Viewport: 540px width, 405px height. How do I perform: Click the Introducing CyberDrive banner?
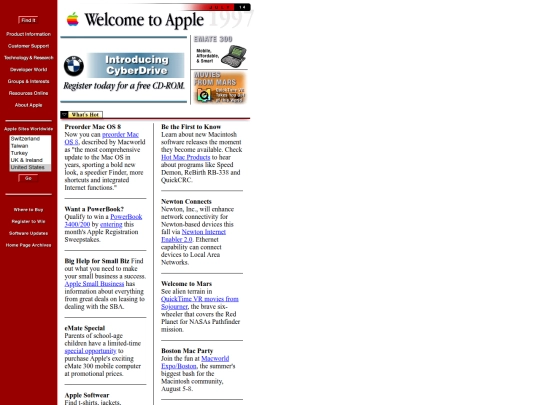[136, 65]
